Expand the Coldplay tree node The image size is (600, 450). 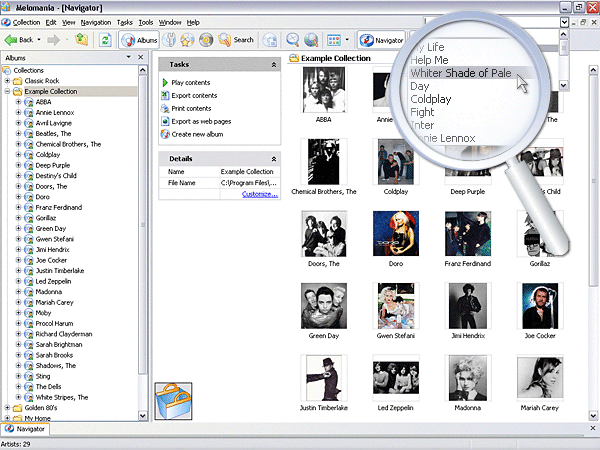coord(18,155)
